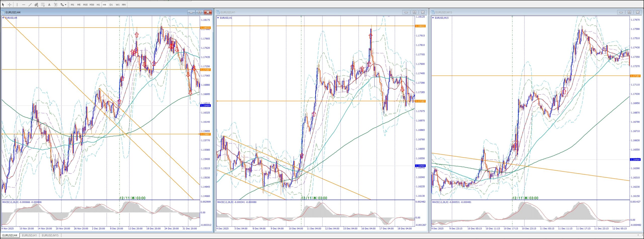Switch to the EURUSD,M15 chart tab
Screen dimensions: 644x239
[50, 235]
